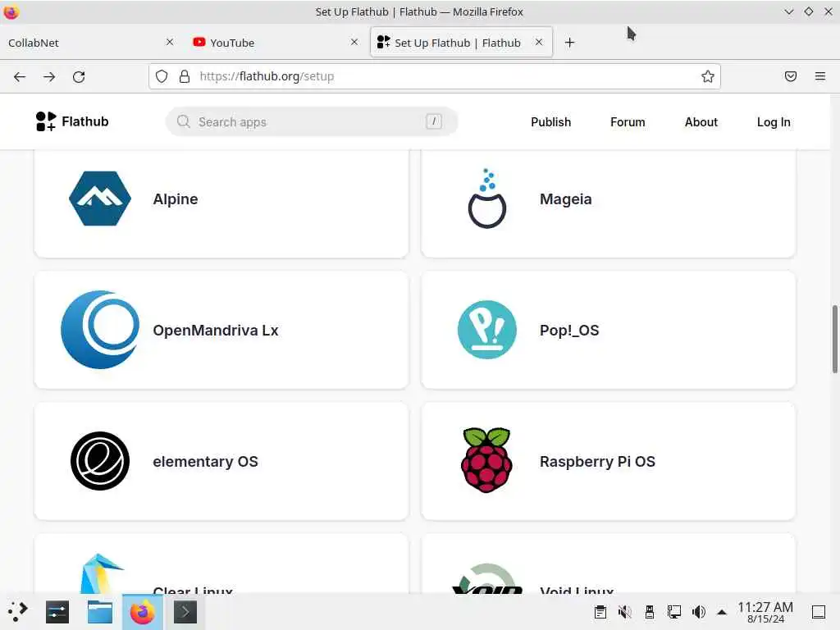Click the Clear Linux logo icon
This screenshot has height=630, width=840.
101,573
